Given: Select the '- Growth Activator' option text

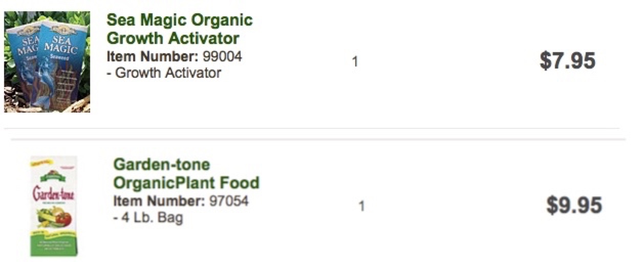Looking at the screenshot, I should coord(163,73).
